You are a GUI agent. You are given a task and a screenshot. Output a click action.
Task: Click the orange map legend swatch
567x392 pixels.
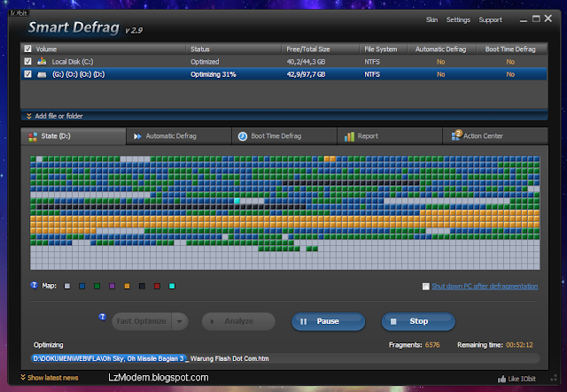127,286
